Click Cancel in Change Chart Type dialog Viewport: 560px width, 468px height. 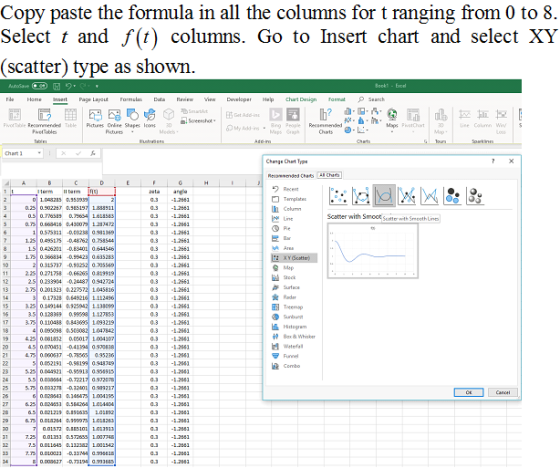click(x=502, y=392)
